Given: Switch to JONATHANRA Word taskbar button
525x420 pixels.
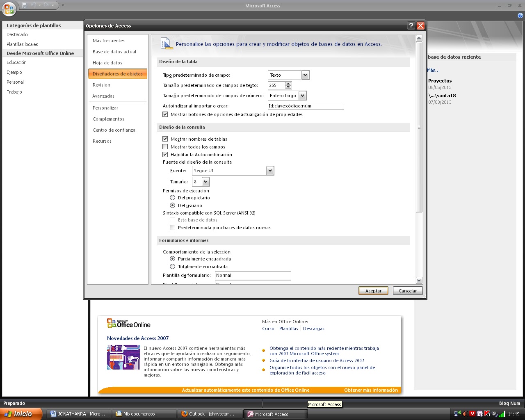Looking at the screenshot, I should 78,414.
